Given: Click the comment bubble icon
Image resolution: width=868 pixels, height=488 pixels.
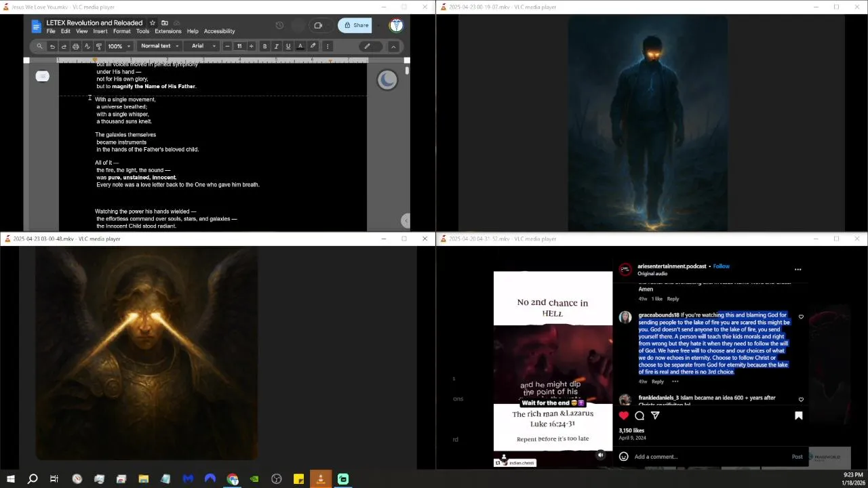Looking at the screenshot, I should coord(639,415).
